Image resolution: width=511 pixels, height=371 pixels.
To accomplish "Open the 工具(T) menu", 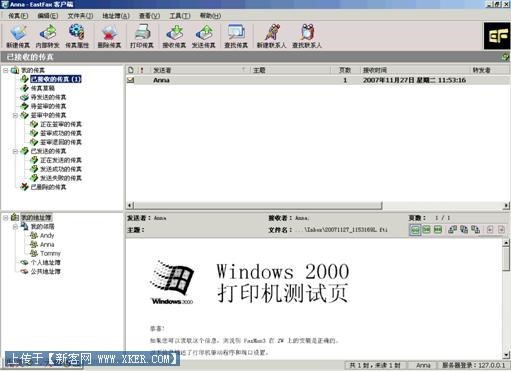I will 180,16.
